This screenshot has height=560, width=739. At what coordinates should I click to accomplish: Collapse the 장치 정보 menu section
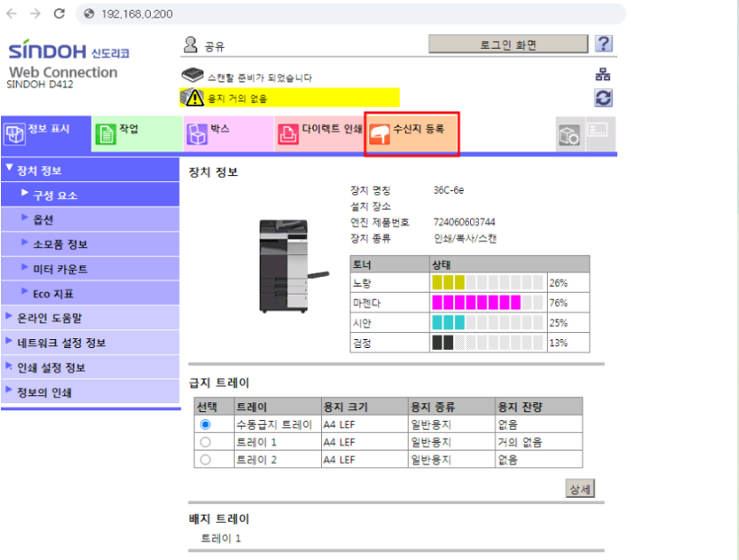(90, 170)
